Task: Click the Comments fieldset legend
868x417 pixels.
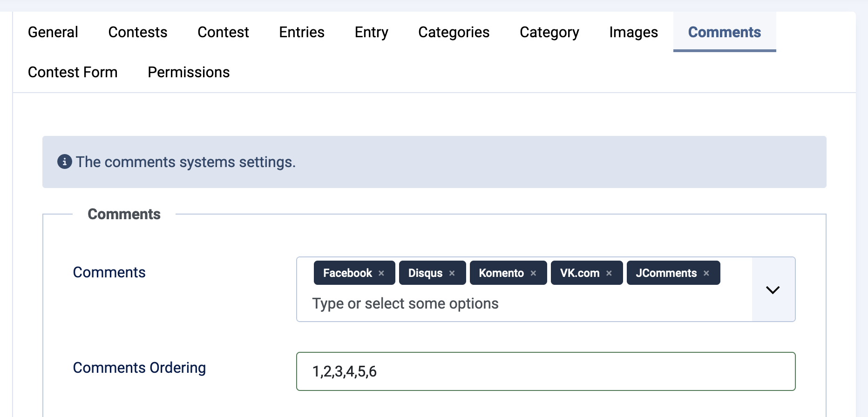Action: point(124,214)
